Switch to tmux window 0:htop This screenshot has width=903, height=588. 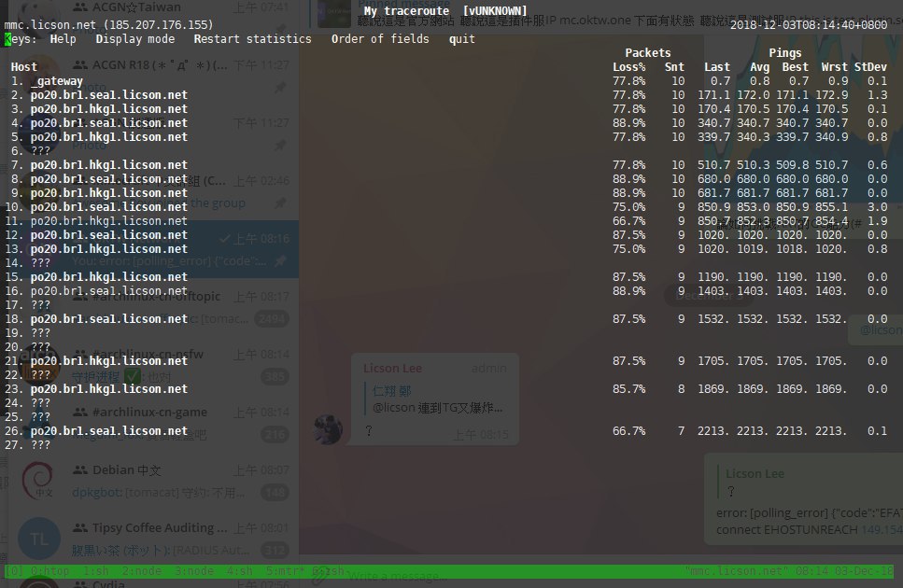click(x=49, y=571)
